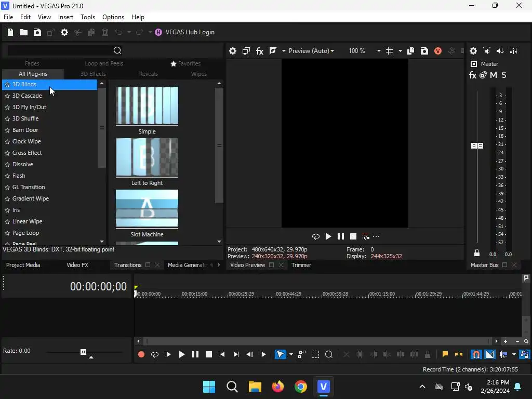The width and height of the screenshot is (532, 399).
Task: Click Stop in timeline transport bar
Action: tap(209, 354)
